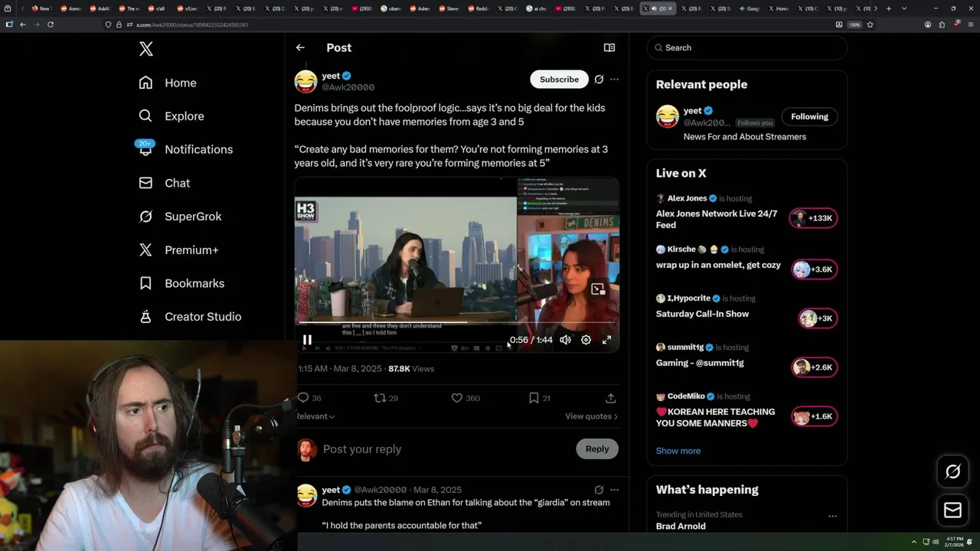Open the floating messages envelope button
Image resolution: width=980 pixels, height=551 pixels.
[x=952, y=510]
